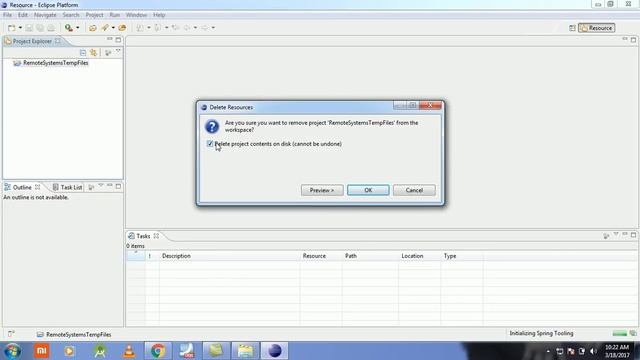Sort Tasks by the Path column
The height and width of the screenshot is (360, 640).
371,256
